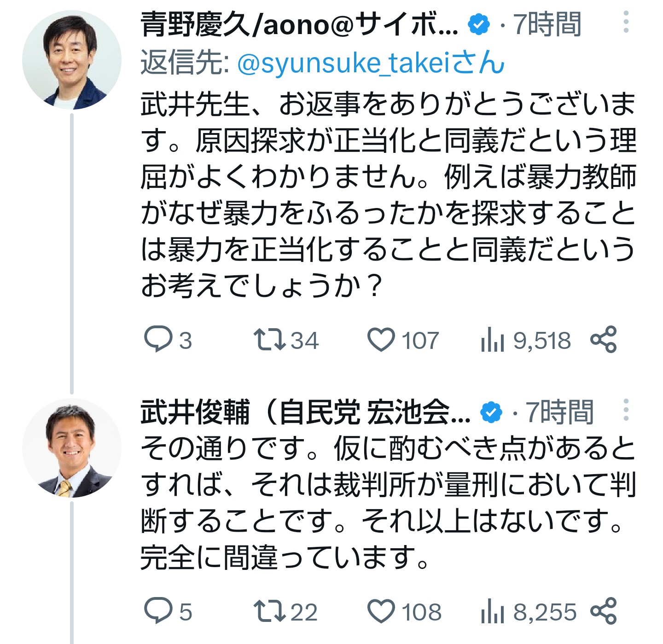Open 武井俊輔（自民党 宏池会 display name profile
This screenshot has height=644, width=663.
point(306,412)
